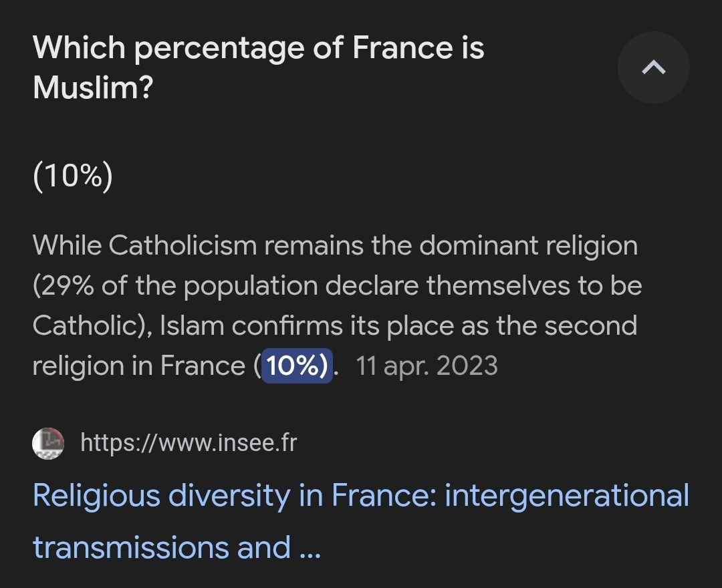Click the '29% of the population' text
This screenshot has width=722, height=588.
tap(175, 286)
